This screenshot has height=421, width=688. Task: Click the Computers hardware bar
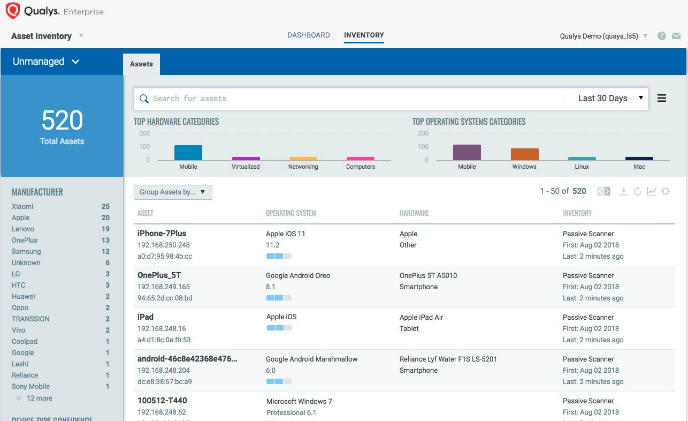(361, 158)
